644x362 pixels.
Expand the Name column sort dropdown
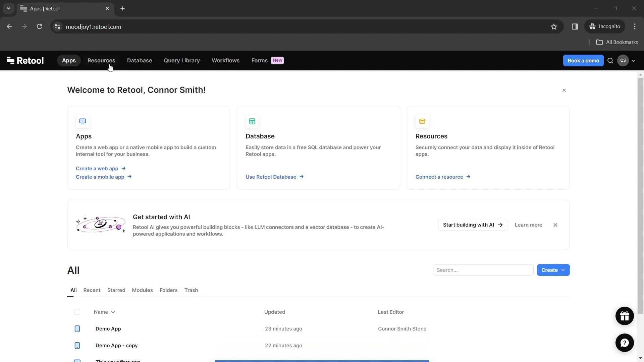(x=113, y=312)
